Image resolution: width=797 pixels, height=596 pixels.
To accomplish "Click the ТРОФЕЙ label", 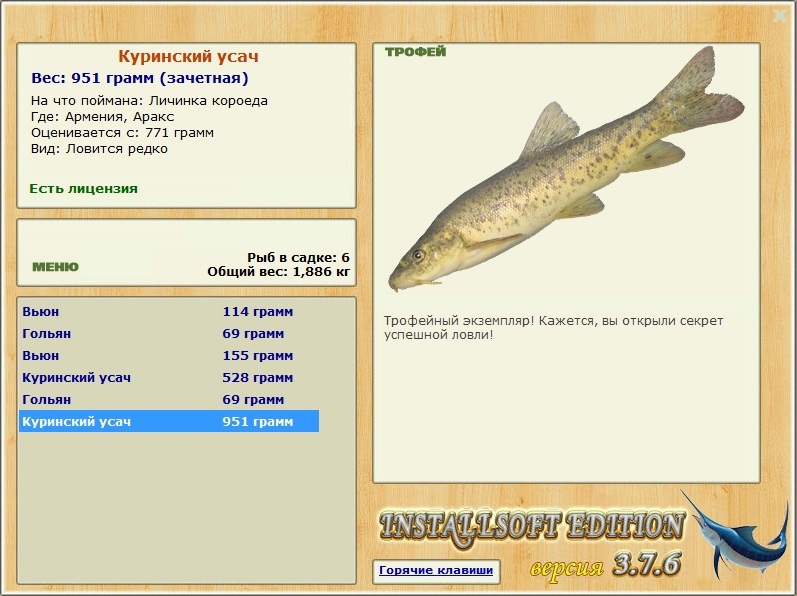I will pyautogui.click(x=415, y=52).
